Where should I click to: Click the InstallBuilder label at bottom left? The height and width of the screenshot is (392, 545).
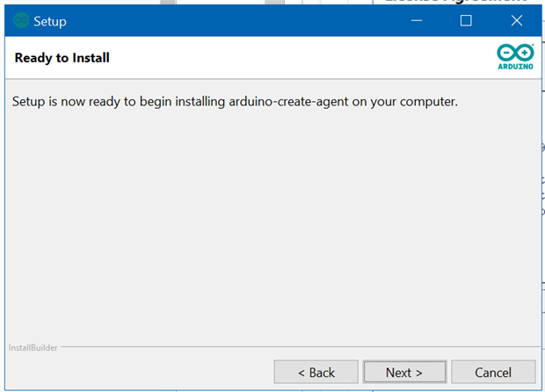pos(32,347)
